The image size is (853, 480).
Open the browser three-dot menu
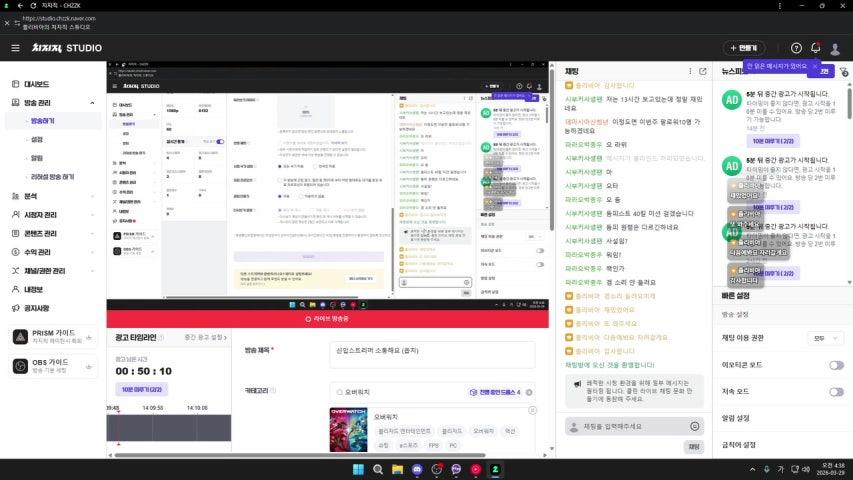point(780,5)
